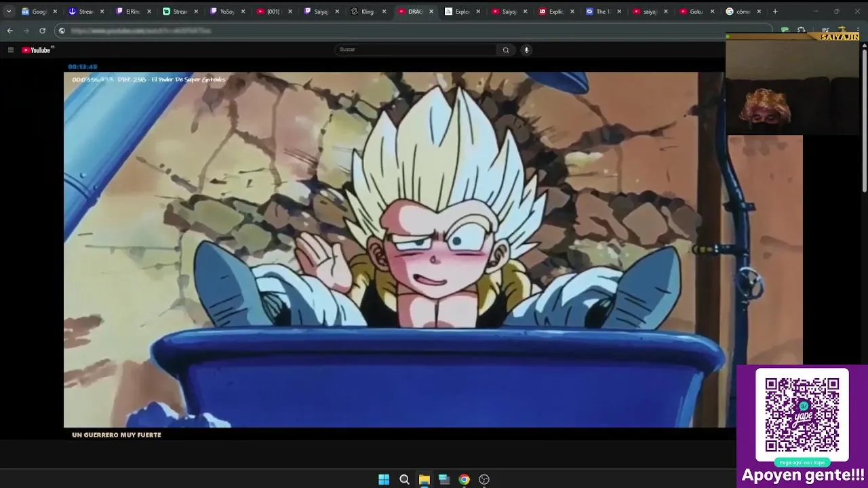Screen dimensions: 868x488
Task: Close the Googl tab
Action: click(56, 12)
